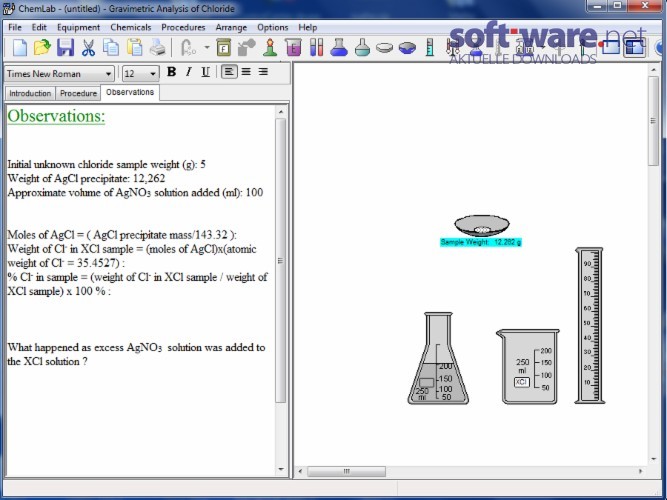Click observations panel scroll up arrow
This screenshot has width=667, height=500.
click(x=281, y=112)
